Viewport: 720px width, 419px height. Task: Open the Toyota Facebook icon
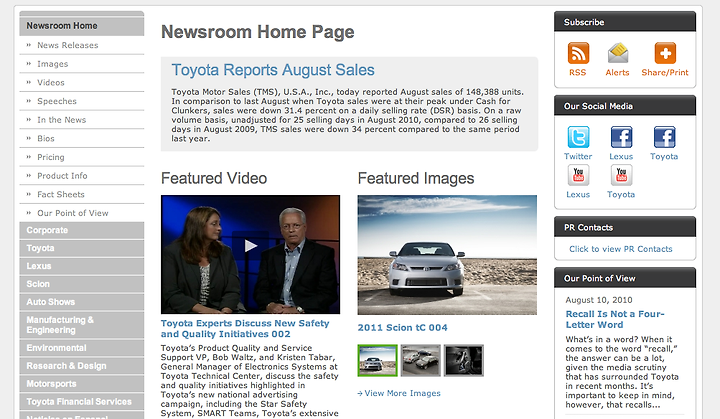pyautogui.click(x=664, y=137)
